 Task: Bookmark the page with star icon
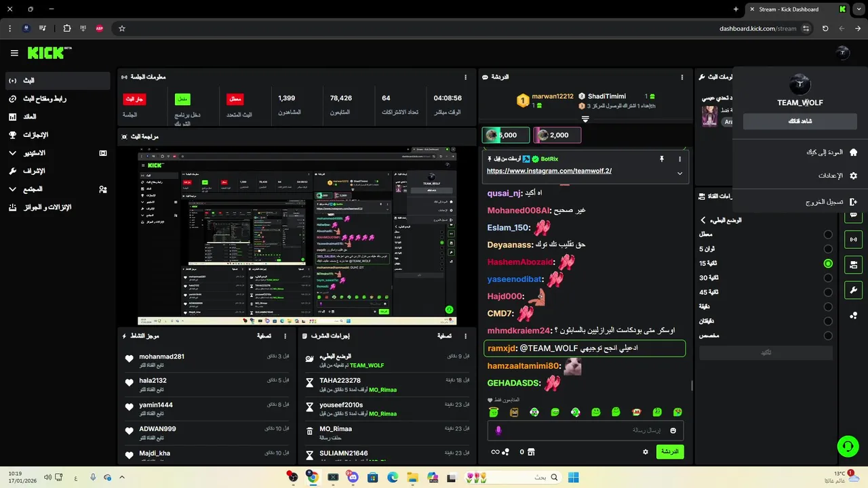coord(122,28)
